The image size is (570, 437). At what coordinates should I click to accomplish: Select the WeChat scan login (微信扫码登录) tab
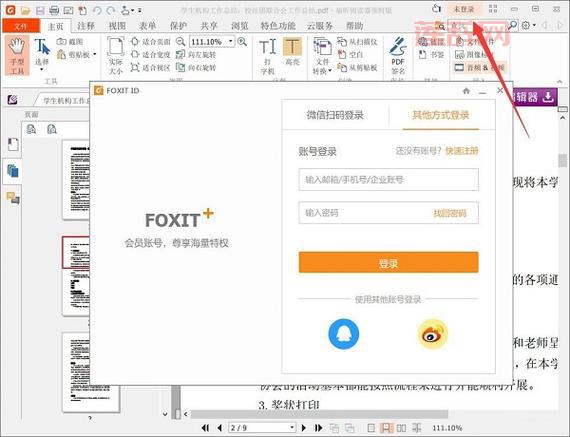click(x=335, y=115)
